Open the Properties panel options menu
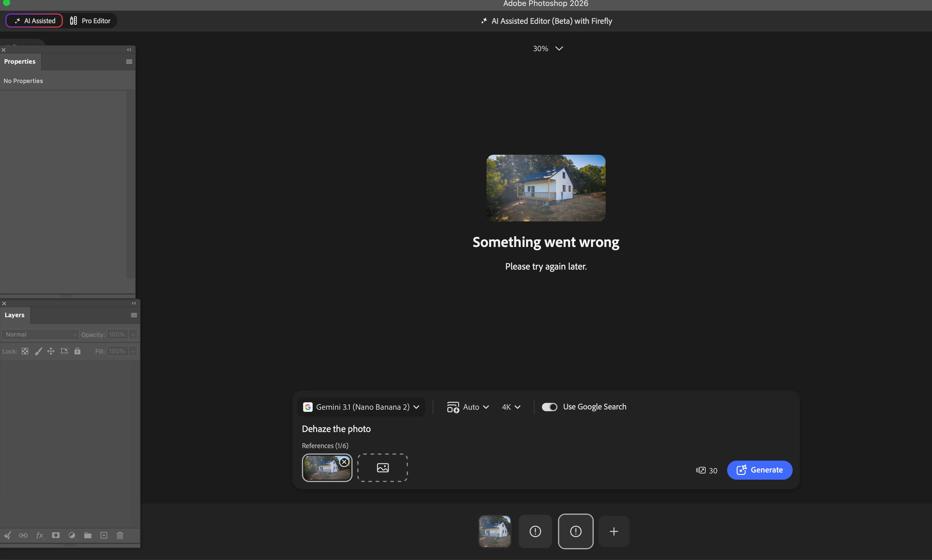Viewport: 932px width, 560px height. (129, 62)
